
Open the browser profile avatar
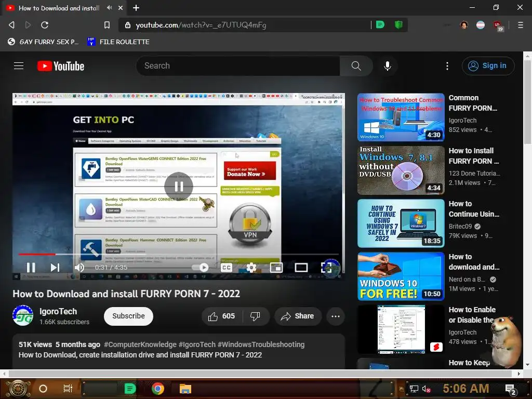pyautogui.click(x=464, y=25)
